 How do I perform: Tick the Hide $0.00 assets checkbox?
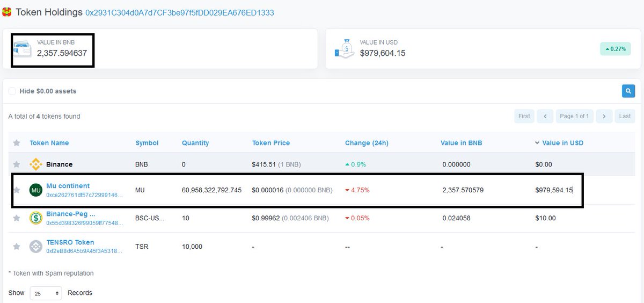[x=12, y=91]
